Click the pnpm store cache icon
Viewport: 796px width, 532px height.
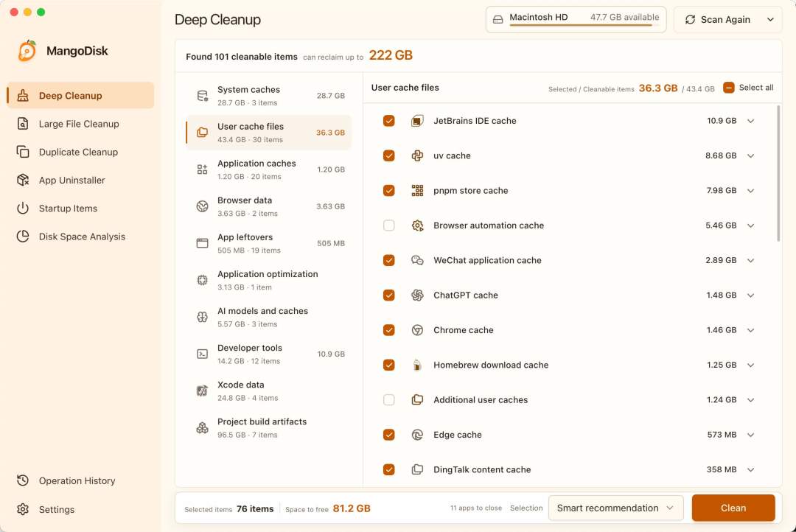pos(417,190)
